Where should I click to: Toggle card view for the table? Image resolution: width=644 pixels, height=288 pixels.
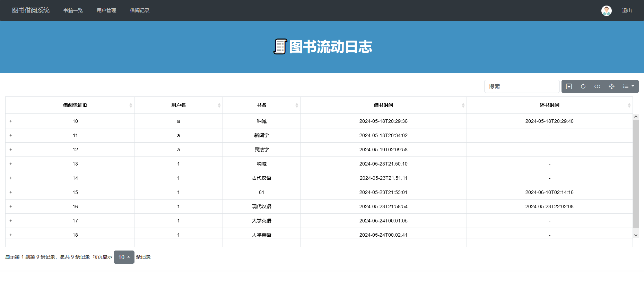click(x=597, y=86)
